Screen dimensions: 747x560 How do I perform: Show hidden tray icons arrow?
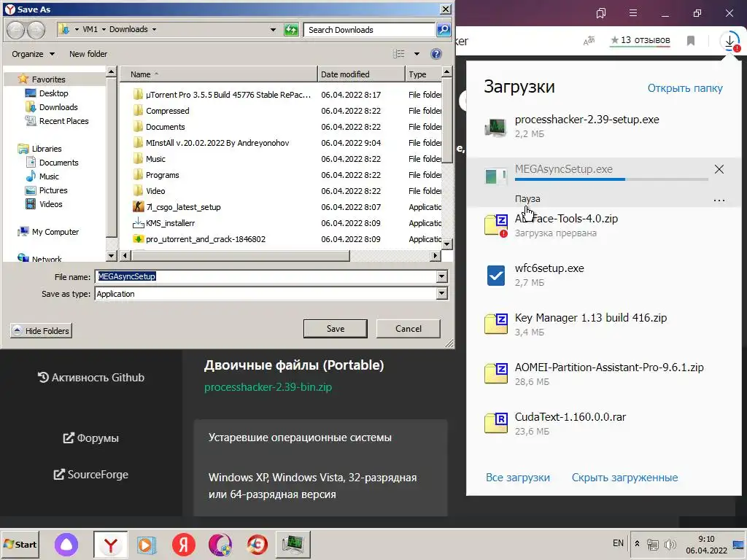(x=637, y=544)
